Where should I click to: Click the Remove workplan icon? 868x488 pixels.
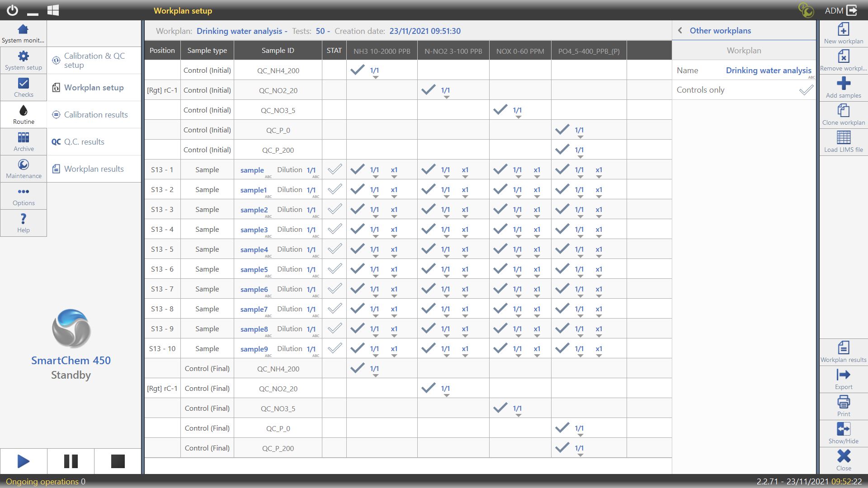click(843, 57)
